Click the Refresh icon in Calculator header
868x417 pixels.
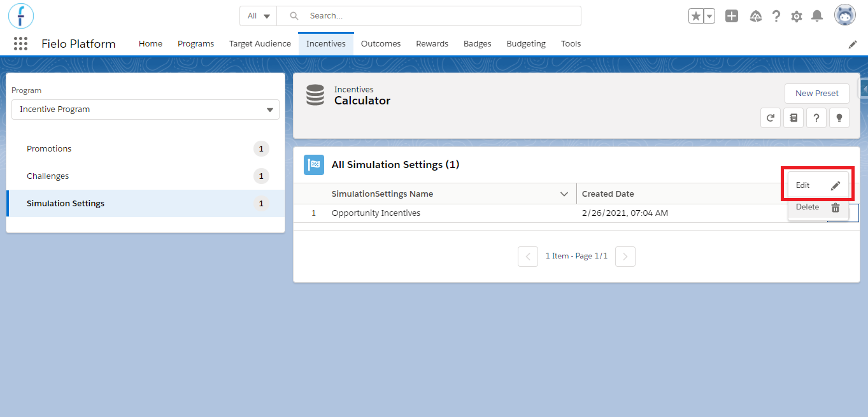(x=771, y=118)
